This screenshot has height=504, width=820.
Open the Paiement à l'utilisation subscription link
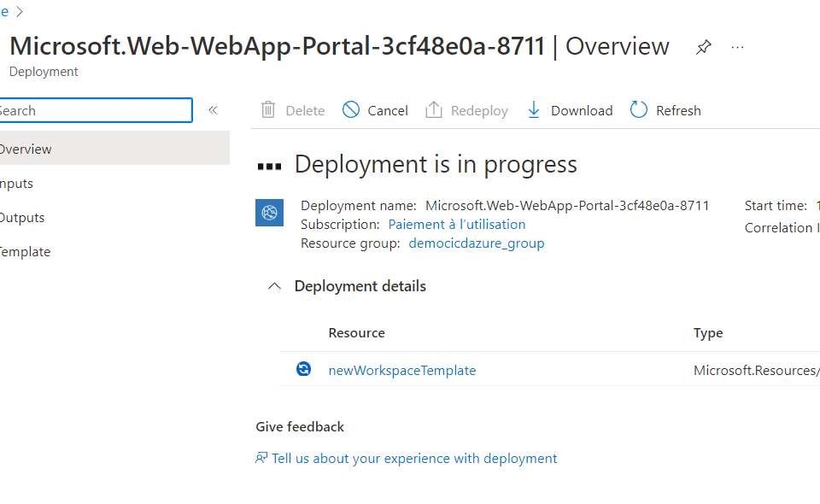(457, 225)
